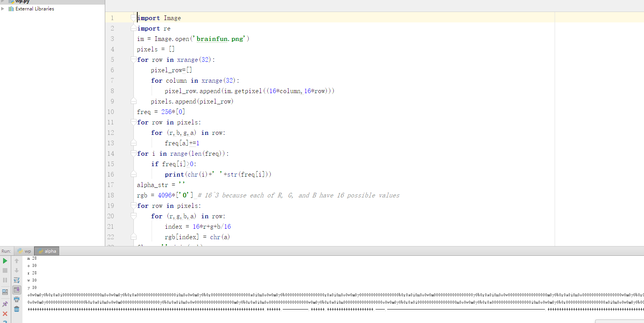Viewport: 644px width, 323px height.
Task: Click the Pause output icon
Action: [5, 280]
